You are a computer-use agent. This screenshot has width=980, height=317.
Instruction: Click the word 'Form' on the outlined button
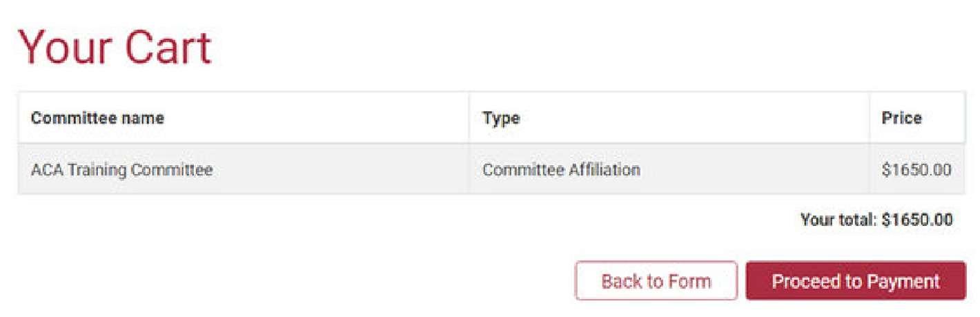click(689, 281)
